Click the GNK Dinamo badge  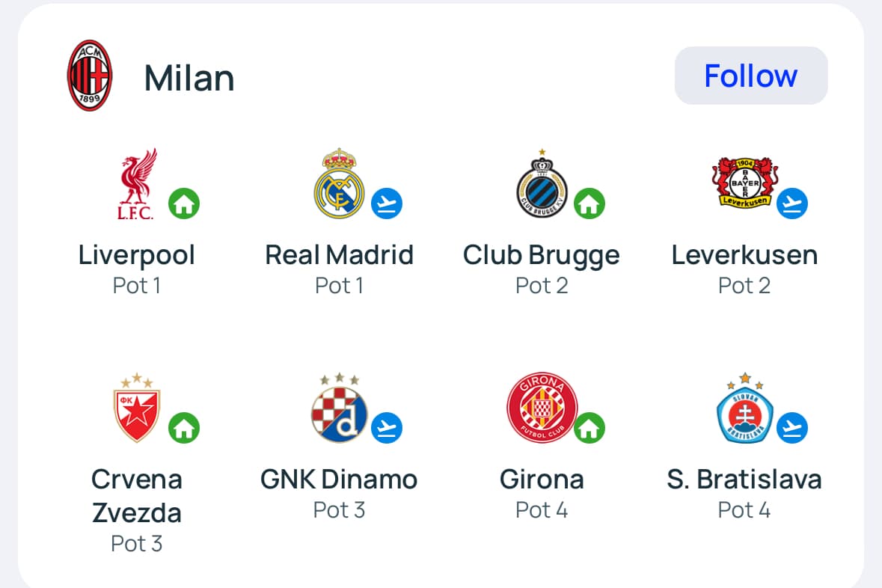click(x=339, y=408)
